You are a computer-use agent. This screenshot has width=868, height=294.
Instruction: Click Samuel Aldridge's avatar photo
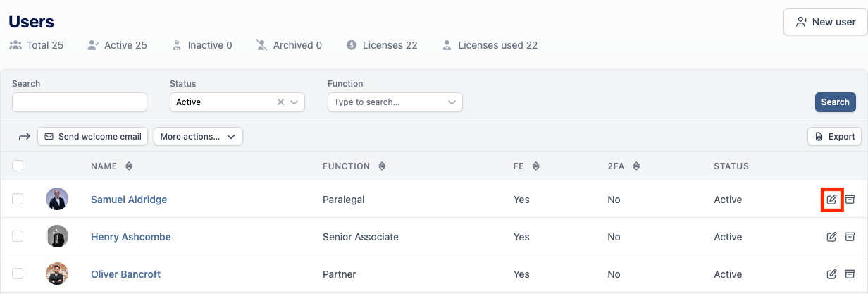point(57,199)
